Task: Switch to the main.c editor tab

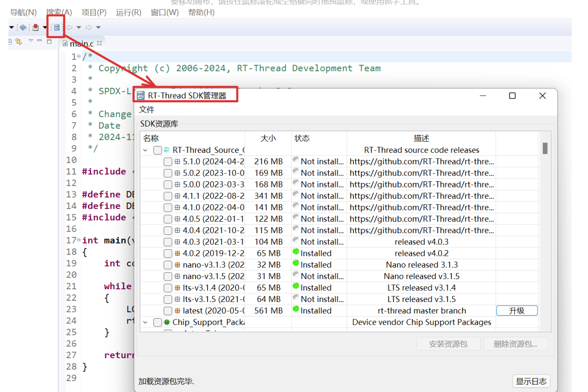Action: click(82, 43)
